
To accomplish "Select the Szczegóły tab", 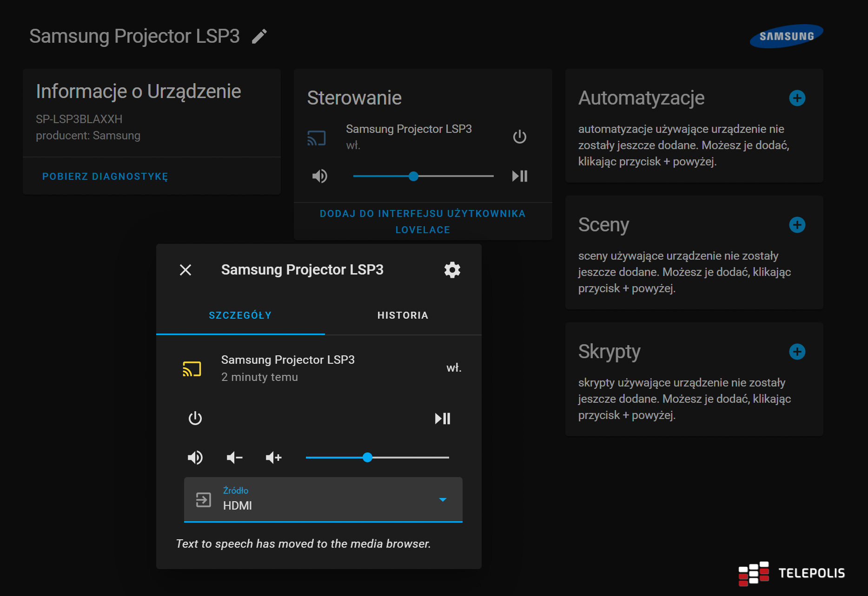I will tap(240, 315).
